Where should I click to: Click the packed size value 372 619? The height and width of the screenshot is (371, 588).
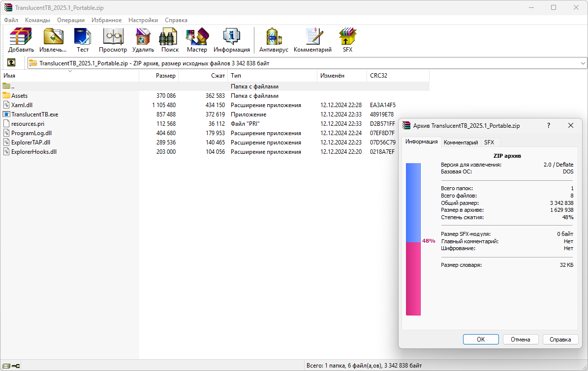[x=215, y=114]
